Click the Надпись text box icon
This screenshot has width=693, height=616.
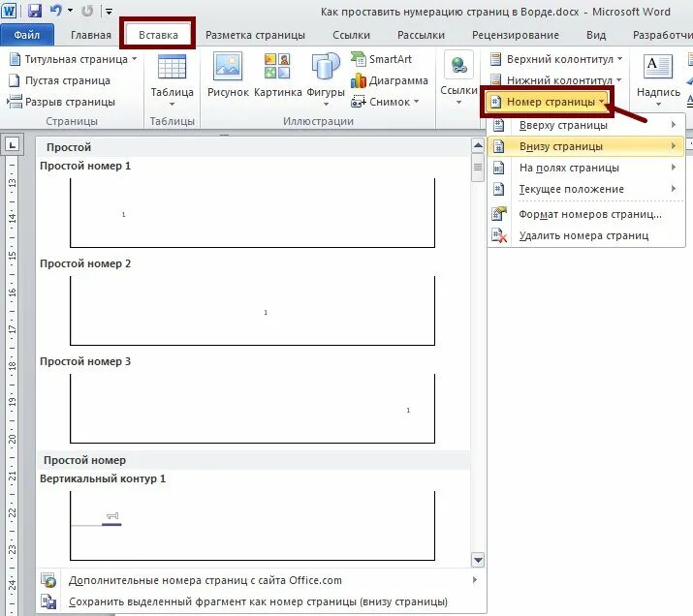pos(658,67)
